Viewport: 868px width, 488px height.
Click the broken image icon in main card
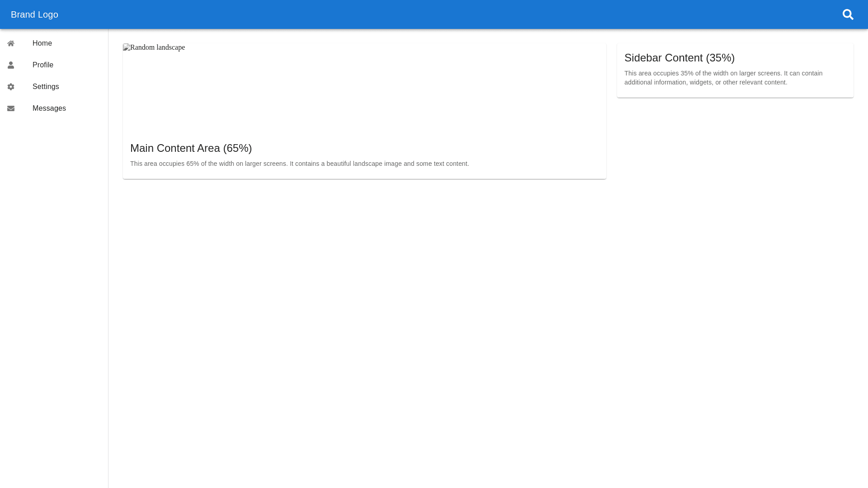(127, 47)
